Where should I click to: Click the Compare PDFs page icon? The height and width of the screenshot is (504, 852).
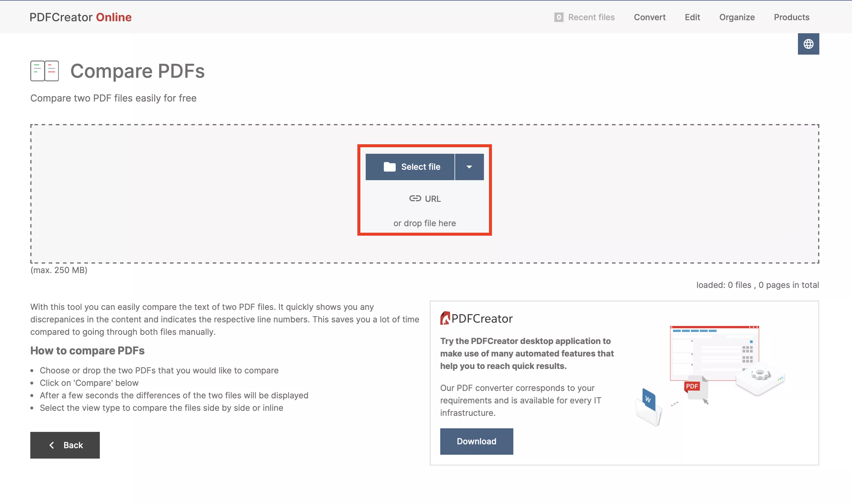click(x=45, y=71)
